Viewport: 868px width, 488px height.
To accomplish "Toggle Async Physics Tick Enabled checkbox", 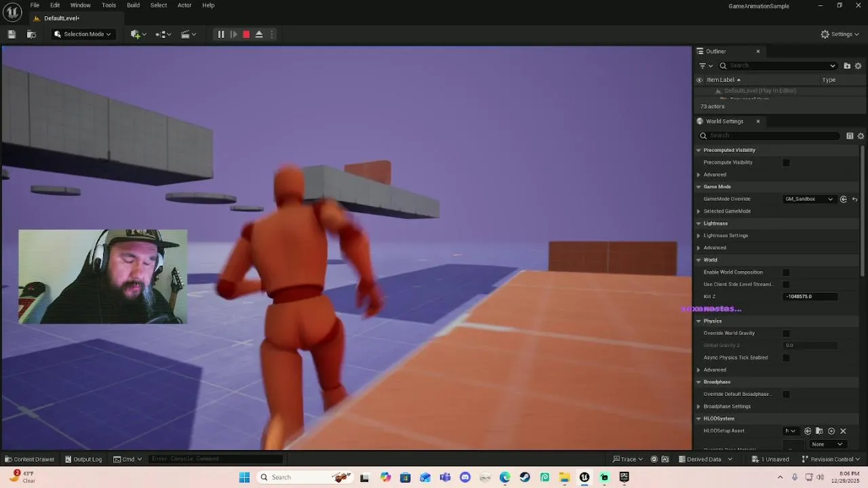I will [786, 358].
